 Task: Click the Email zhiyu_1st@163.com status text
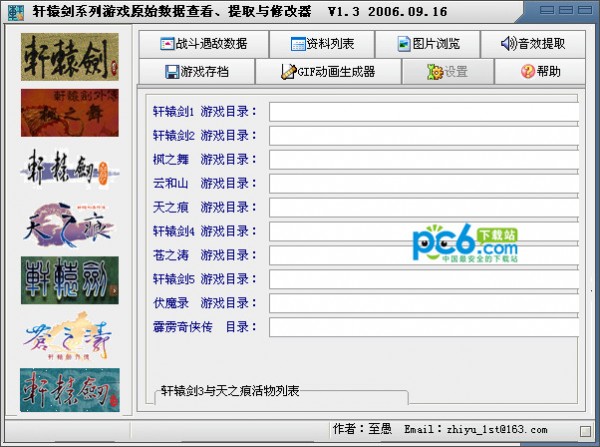(x=476, y=429)
